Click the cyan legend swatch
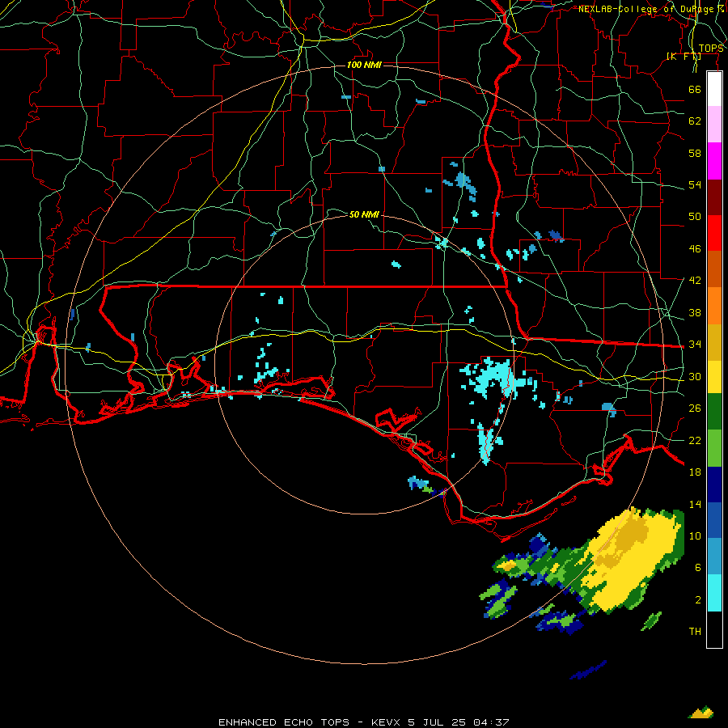 [x=714, y=593]
